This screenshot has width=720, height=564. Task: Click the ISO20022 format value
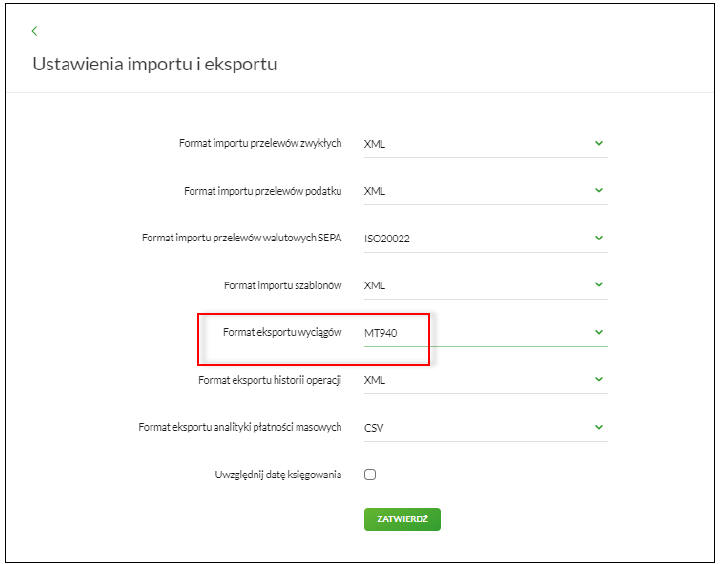(387, 238)
